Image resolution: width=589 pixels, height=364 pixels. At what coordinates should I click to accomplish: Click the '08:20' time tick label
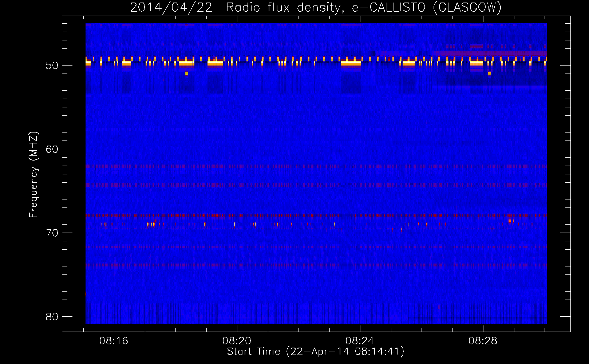pos(237,341)
